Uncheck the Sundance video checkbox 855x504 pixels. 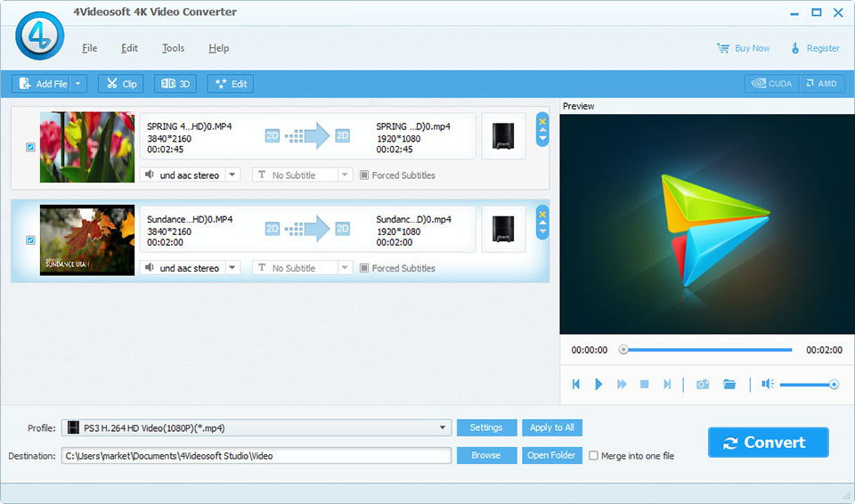(30, 240)
